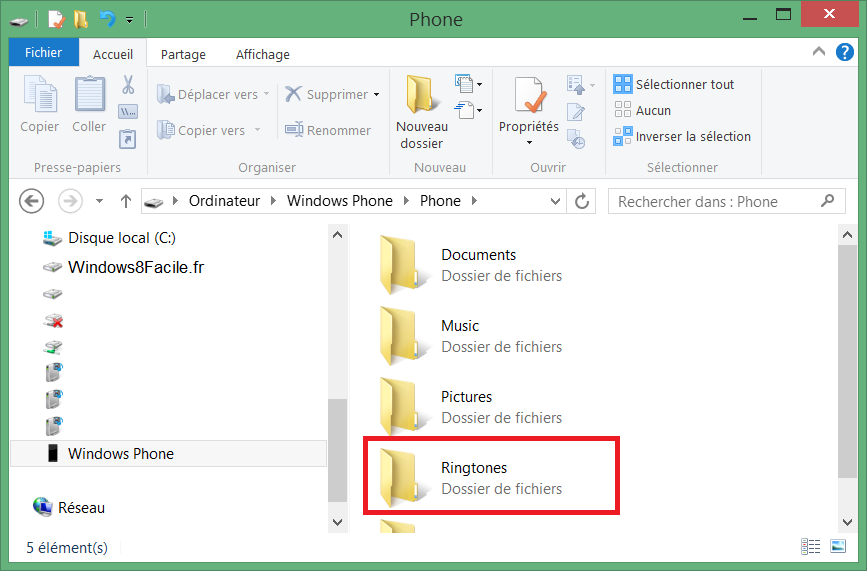The width and height of the screenshot is (867, 571).
Task: Click the scissors Couper icon
Action: pos(128,85)
